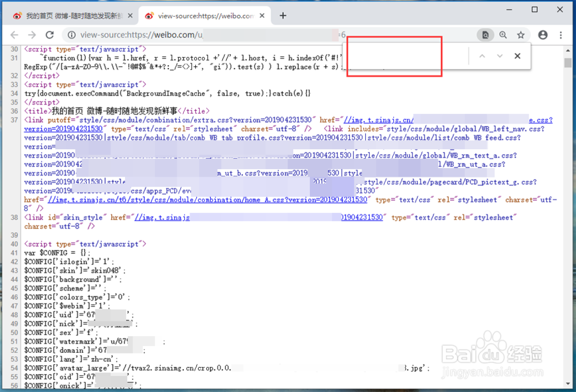The width and height of the screenshot is (576, 392).
Task: Open the zoom magnifier icon
Action: (x=503, y=35)
